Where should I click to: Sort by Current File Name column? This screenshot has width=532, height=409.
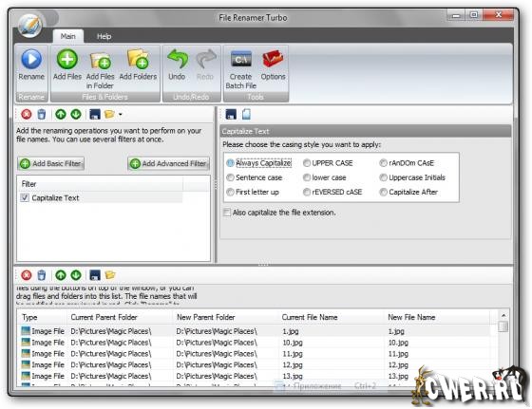point(332,318)
